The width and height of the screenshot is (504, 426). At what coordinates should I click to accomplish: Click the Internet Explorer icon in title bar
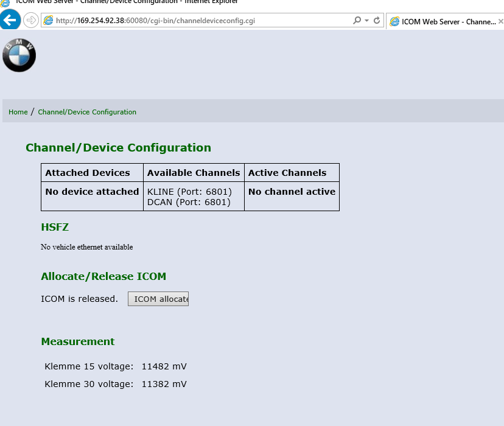pos(5,2)
